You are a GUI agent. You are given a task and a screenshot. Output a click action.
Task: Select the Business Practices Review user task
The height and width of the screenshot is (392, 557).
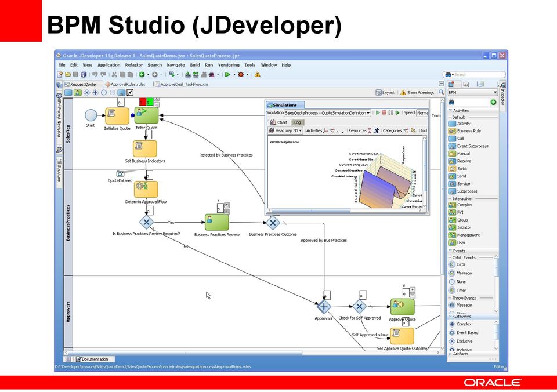[216, 222]
